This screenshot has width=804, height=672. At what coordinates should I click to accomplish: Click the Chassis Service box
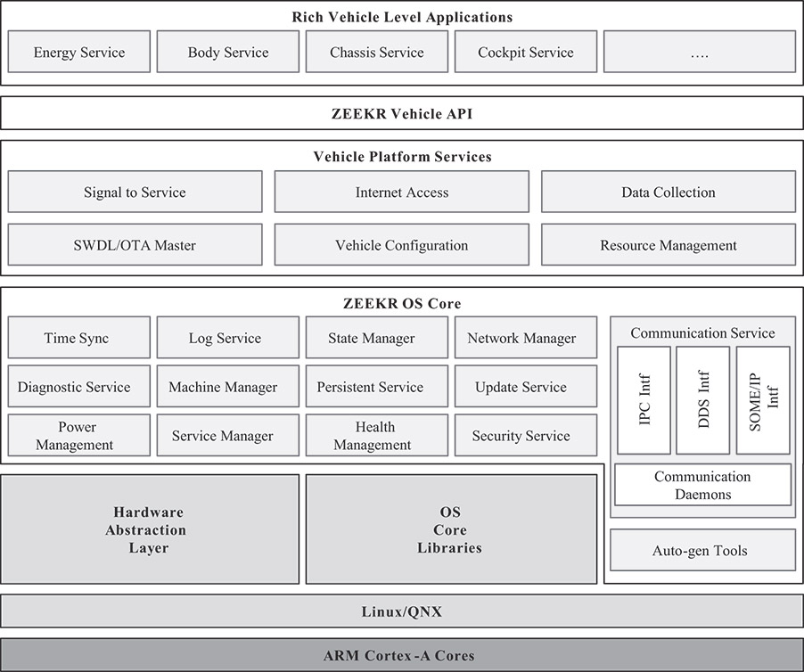tap(376, 53)
